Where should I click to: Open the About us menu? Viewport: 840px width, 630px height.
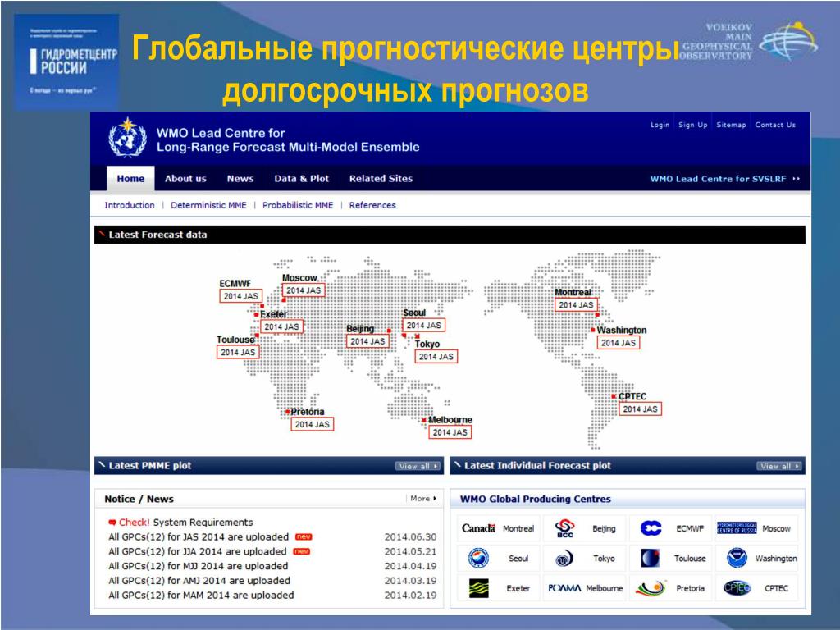tap(185, 178)
